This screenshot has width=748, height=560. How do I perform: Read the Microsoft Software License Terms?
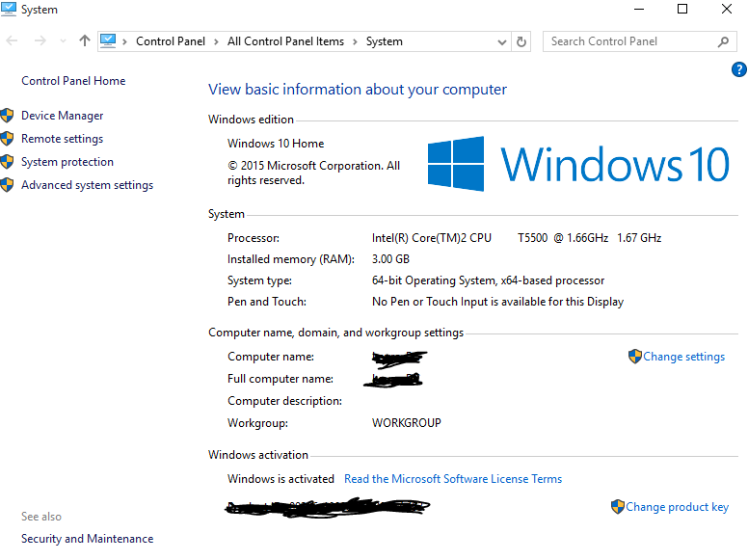(x=453, y=478)
